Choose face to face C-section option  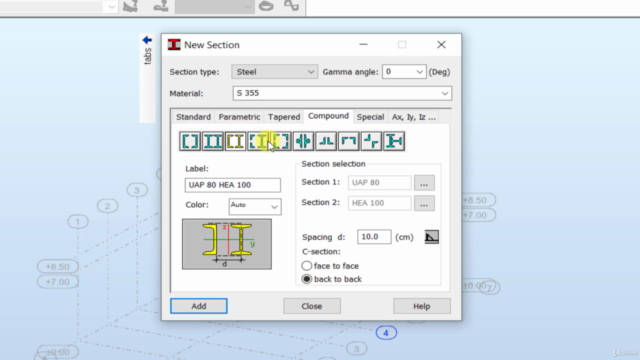tap(307, 266)
